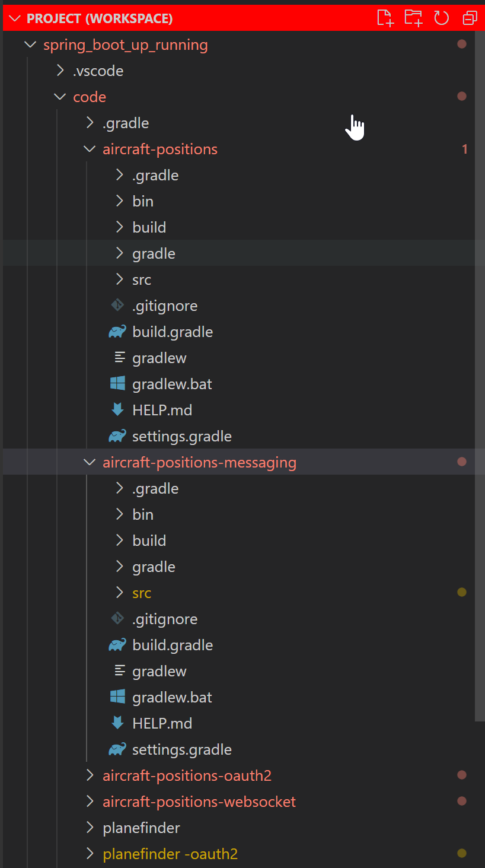
Task: Click the modification dot next to aircraft-positions-websocket
Action: pos(462,801)
